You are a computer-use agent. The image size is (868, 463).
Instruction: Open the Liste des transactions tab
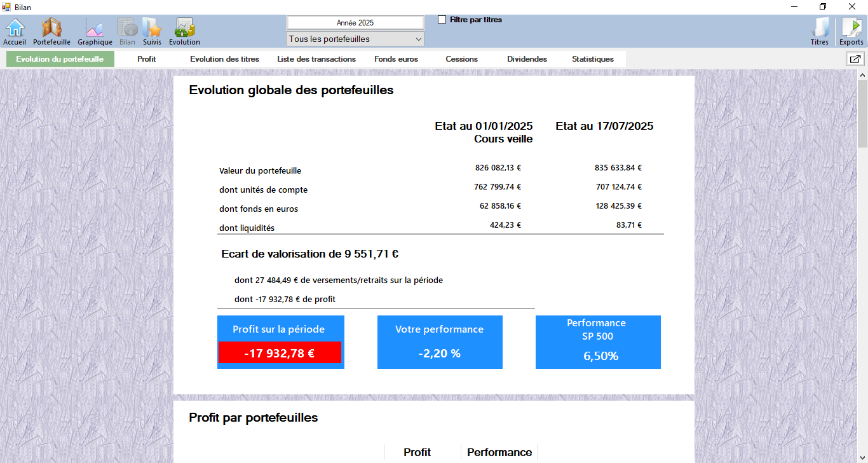[316, 59]
